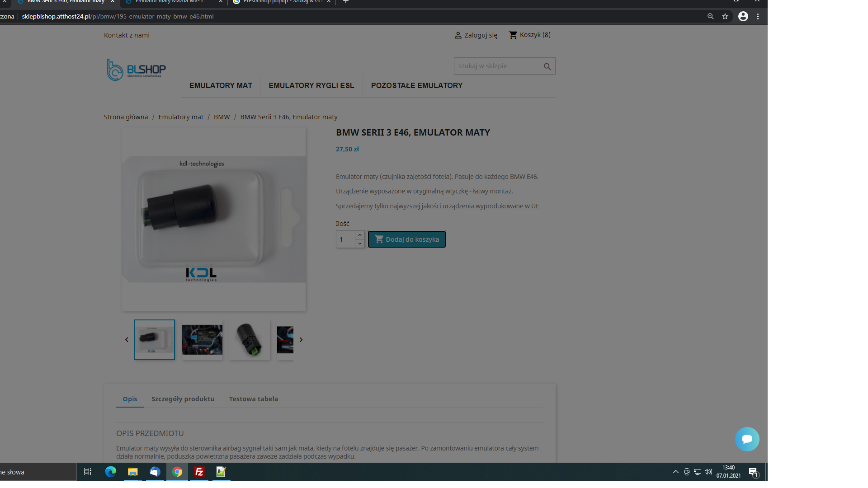Open the Testowa tabela tab
This screenshot has height=488, width=868.
[253, 399]
